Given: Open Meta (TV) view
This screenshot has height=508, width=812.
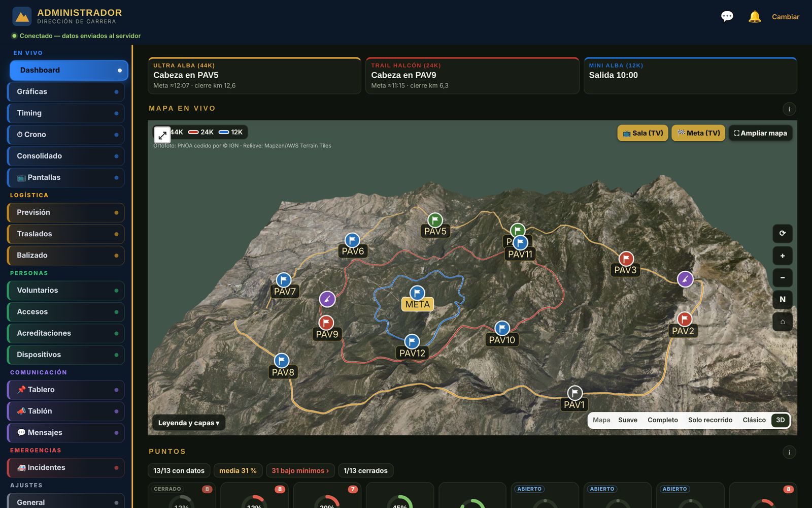Looking at the screenshot, I should coord(698,133).
